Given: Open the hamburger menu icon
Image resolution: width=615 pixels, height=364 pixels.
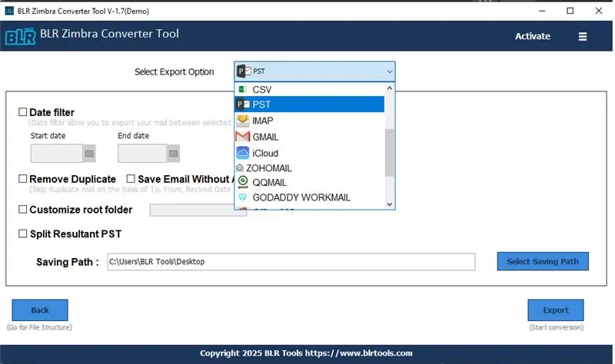Looking at the screenshot, I should (x=583, y=36).
